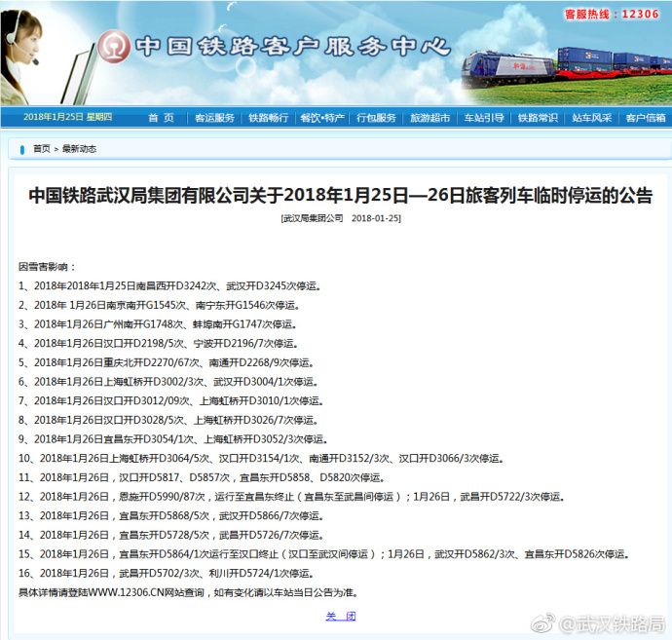The width and height of the screenshot is (672, 640).
Task: Open the 站车风采 menu item
Action: 591,118
